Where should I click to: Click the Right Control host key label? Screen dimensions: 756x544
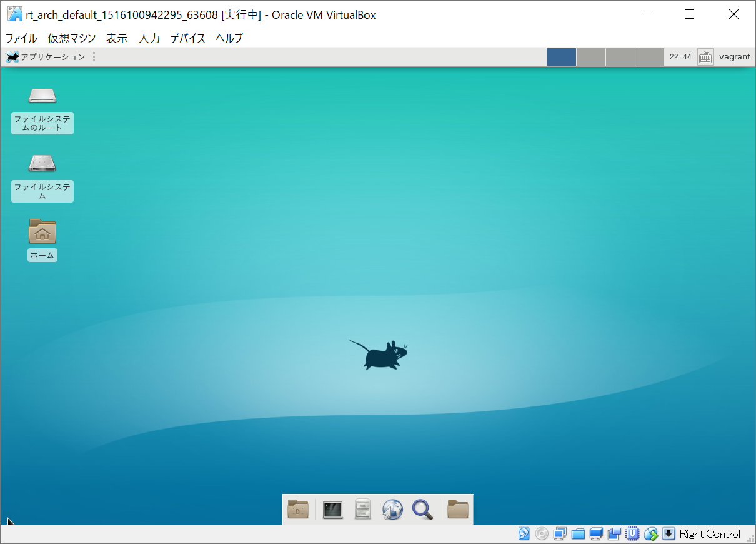click(710, 534)
